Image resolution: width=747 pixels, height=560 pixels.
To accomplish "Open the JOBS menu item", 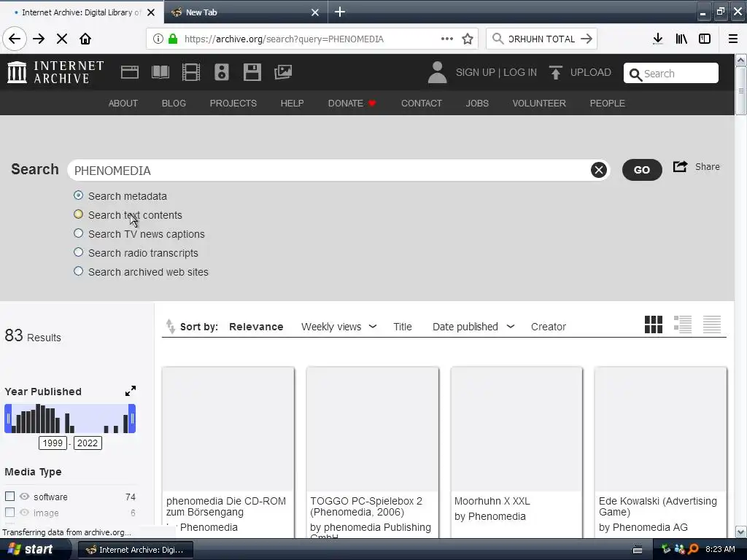I will 477,104.
